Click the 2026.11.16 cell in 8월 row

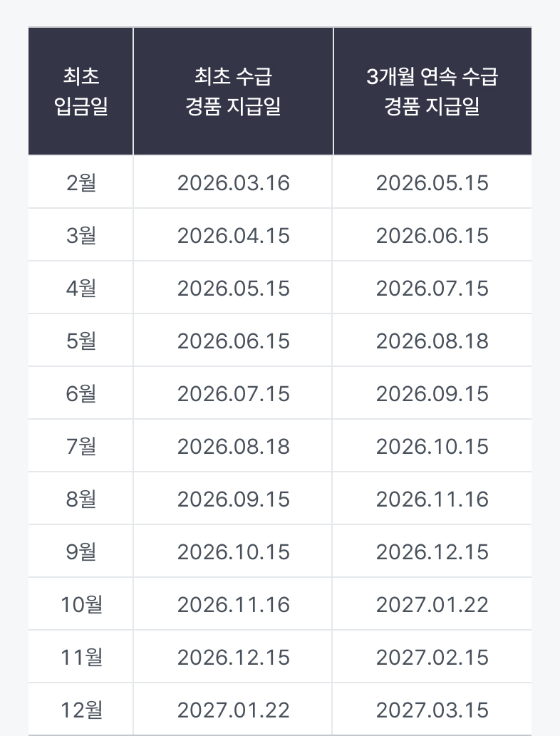pos(432,499)
